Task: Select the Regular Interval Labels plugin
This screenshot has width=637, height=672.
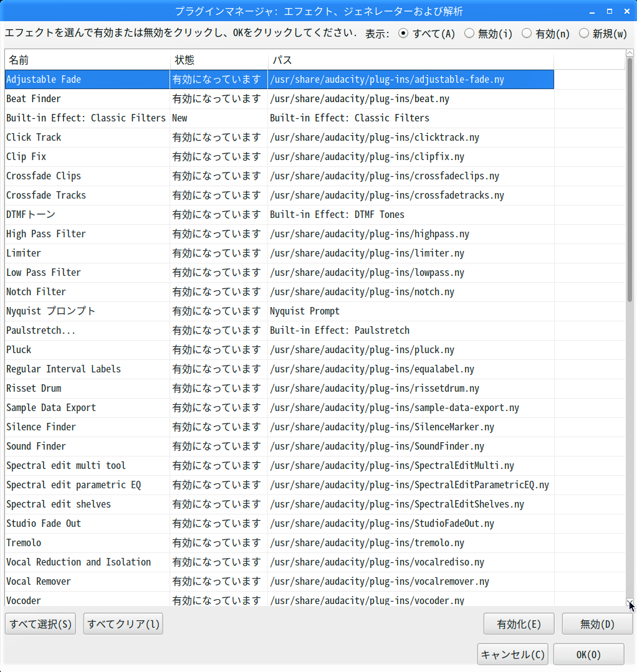Action: 64,369
